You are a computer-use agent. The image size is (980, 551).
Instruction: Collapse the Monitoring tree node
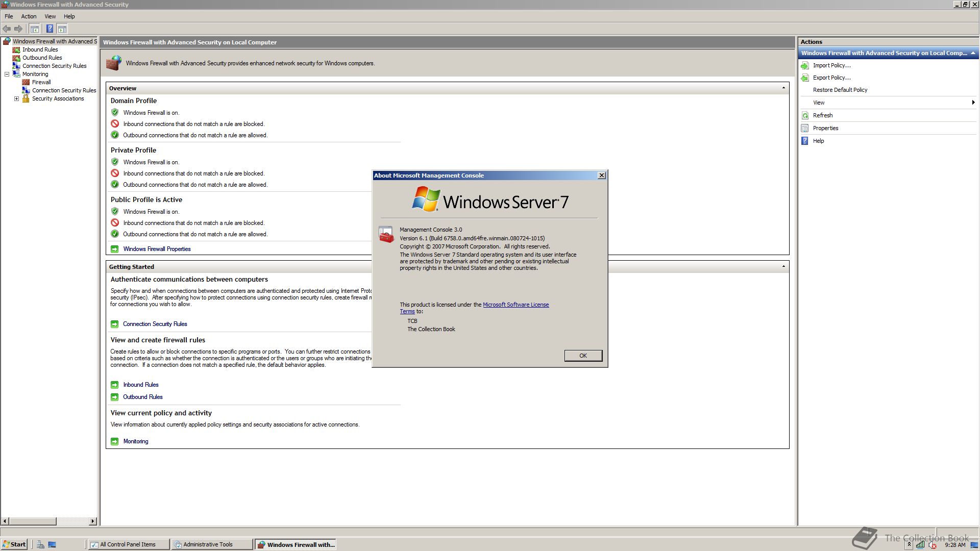[7, 74]
